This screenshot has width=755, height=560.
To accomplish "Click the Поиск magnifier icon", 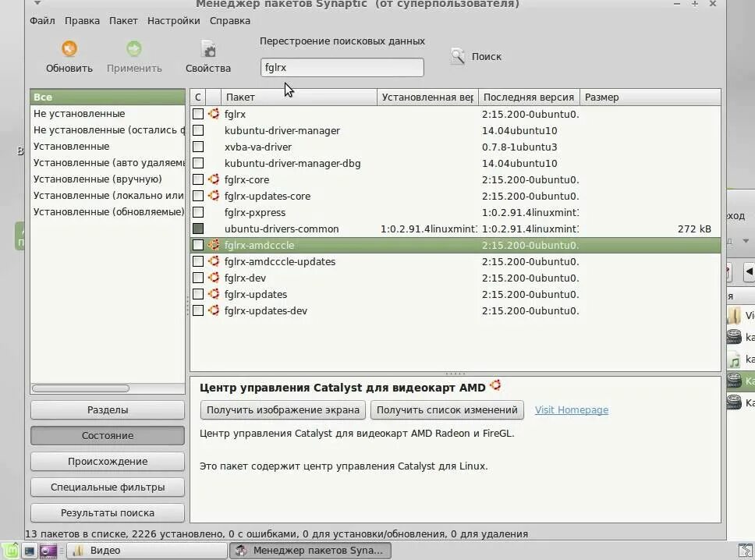I will coord(458,56).
